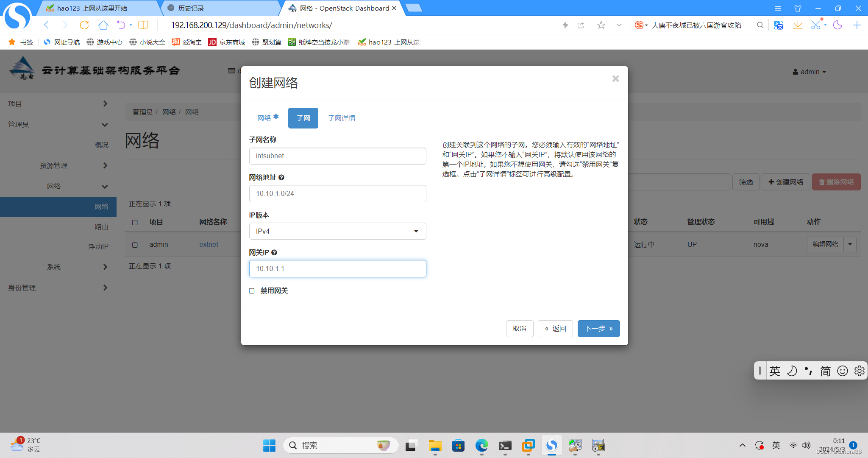Open IME settings gear icon

tap(859, 371)
